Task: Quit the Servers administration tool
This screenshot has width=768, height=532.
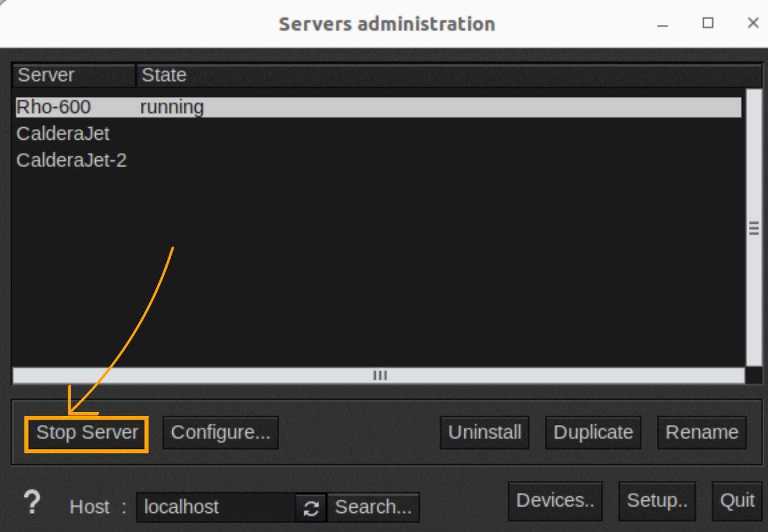Action: [x=737, y=500]
